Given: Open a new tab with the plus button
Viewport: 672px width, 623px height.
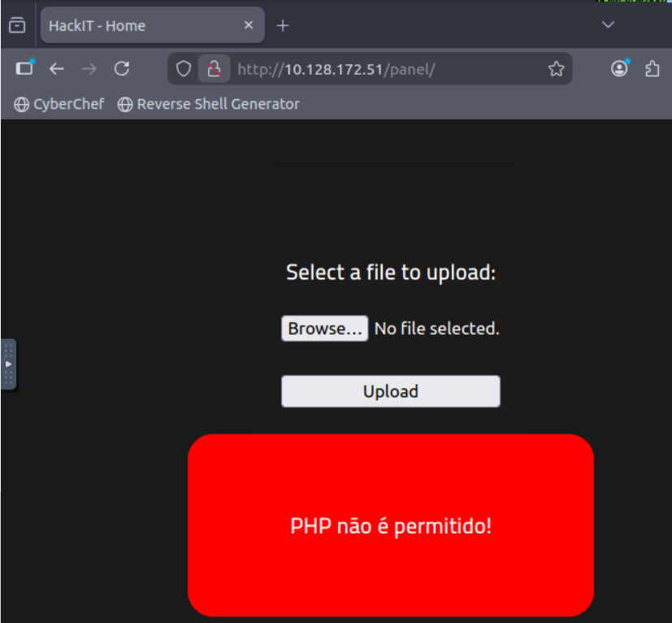Looking at the screenshot, I should pos(283,24).
